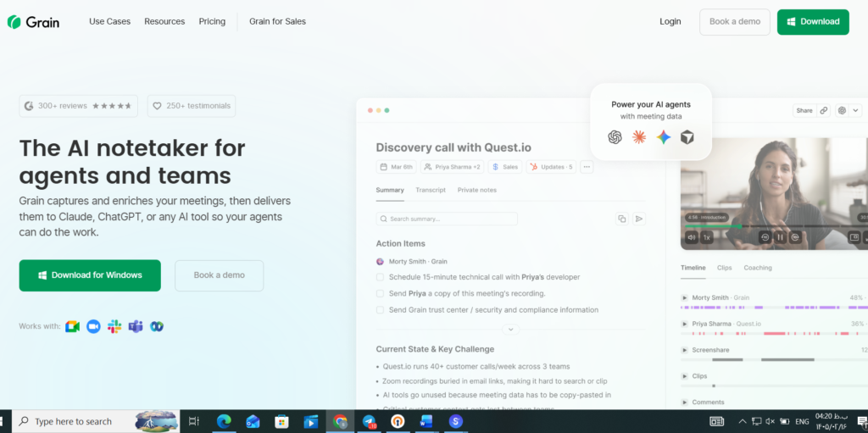Expand the chevron dropdown next to the gear

coord(856,111)
